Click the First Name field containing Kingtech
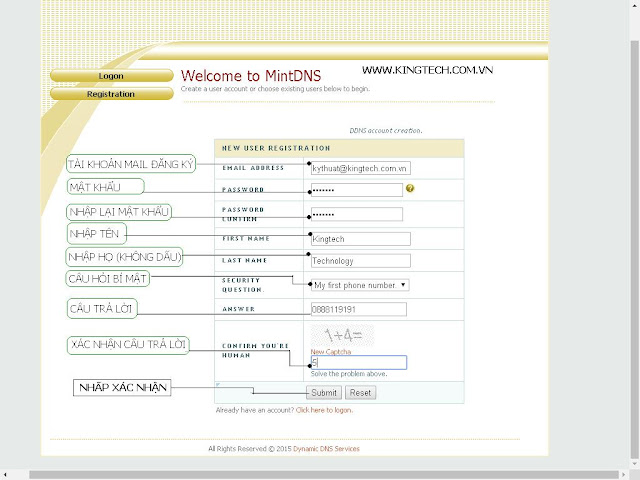Image resolution: width=640 pixels, height=480 pixels. (360, 239)
